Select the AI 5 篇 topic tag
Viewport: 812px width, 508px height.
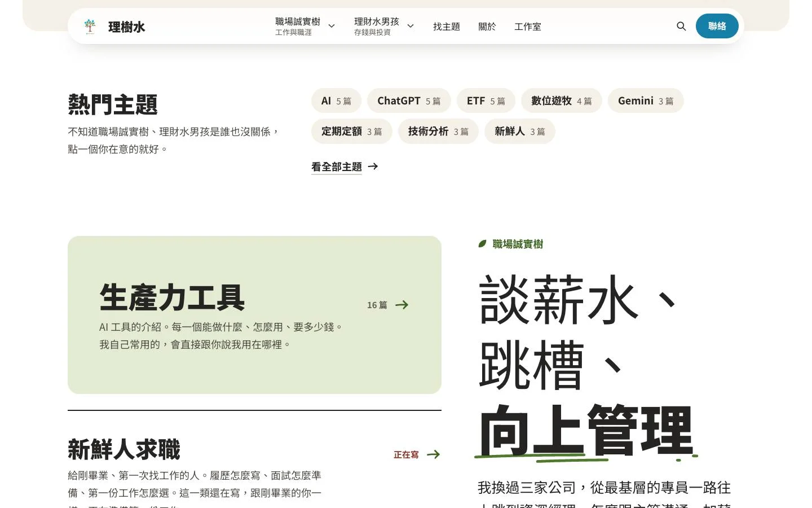(x=336, y=100)
